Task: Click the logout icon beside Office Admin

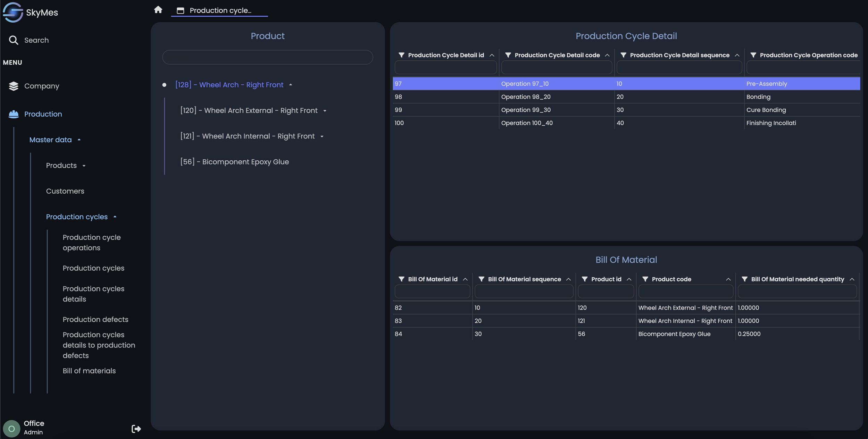Action: click(x=136, y=429)
